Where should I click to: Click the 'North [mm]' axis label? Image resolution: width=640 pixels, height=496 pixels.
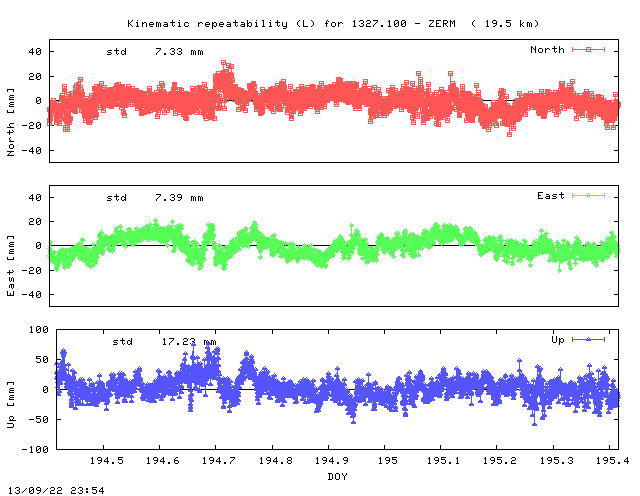point(11,122)
